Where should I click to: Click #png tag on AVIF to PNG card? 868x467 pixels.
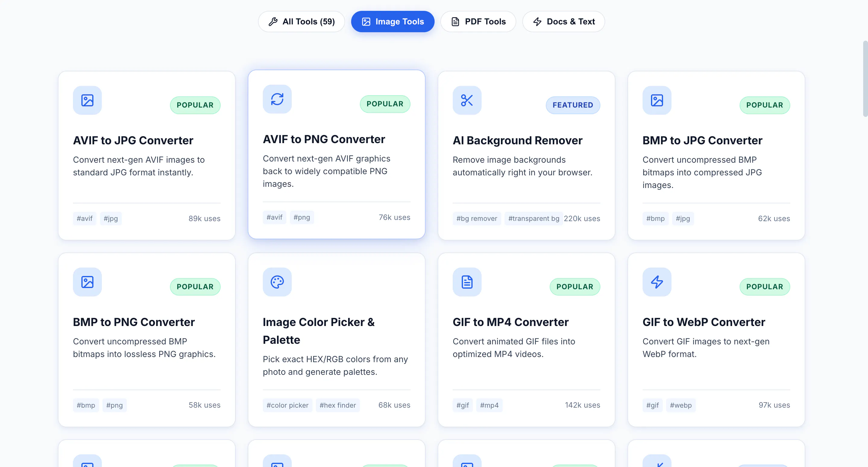302,217
